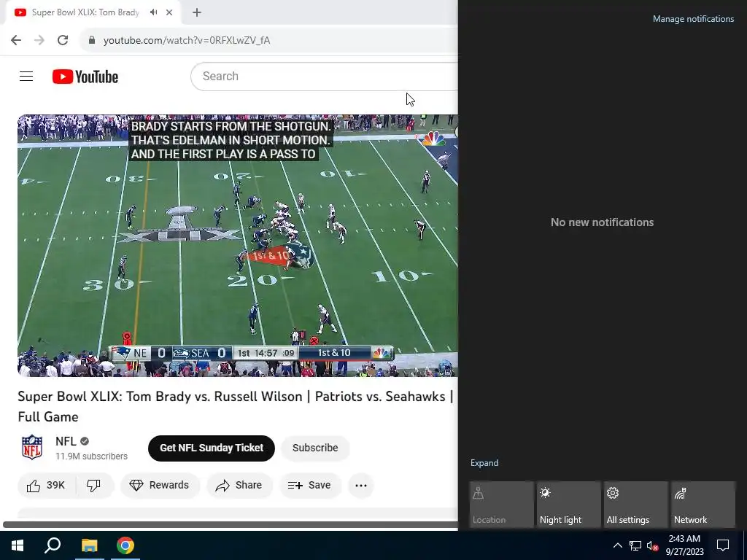Click the horizontal scrollbar at page bottom
The height and width of the screenshot is (560, 747).
[x=231, y=525]
